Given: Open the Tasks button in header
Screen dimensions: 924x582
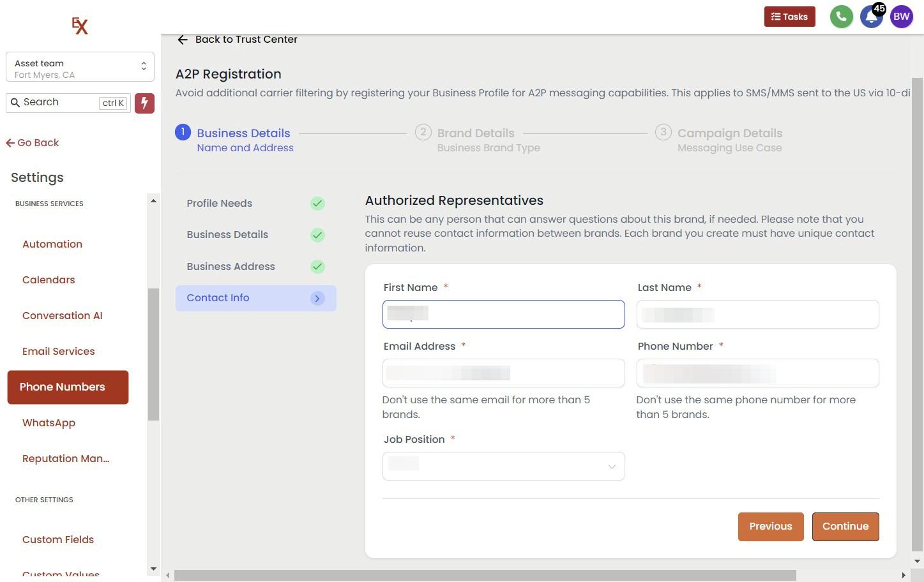Looking at the screenshot, I should pos(789,17).
